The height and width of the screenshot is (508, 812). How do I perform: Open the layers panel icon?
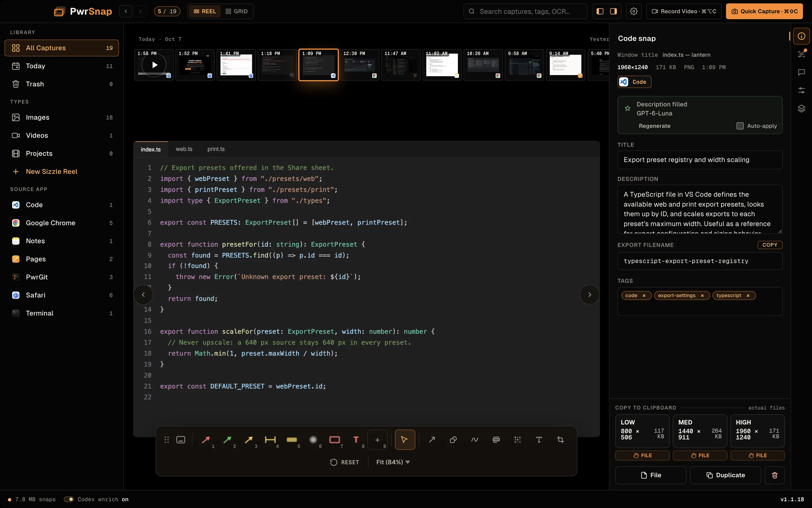[x=801, y=109]
